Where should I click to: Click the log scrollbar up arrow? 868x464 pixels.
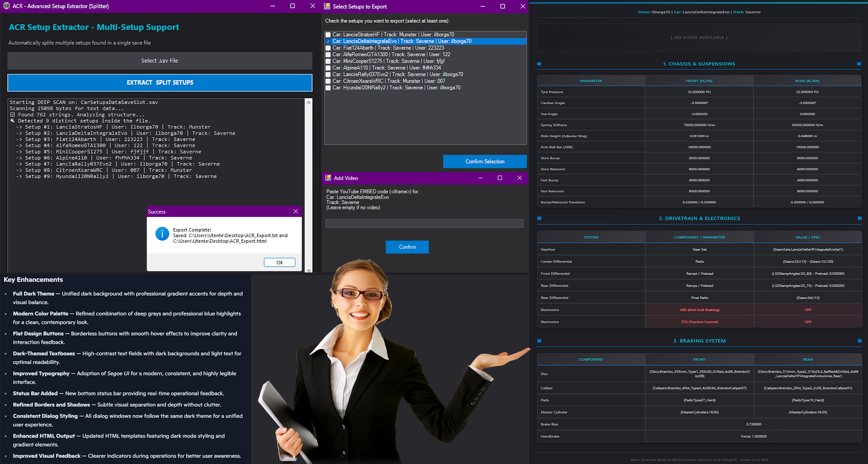tap(309, 102)
